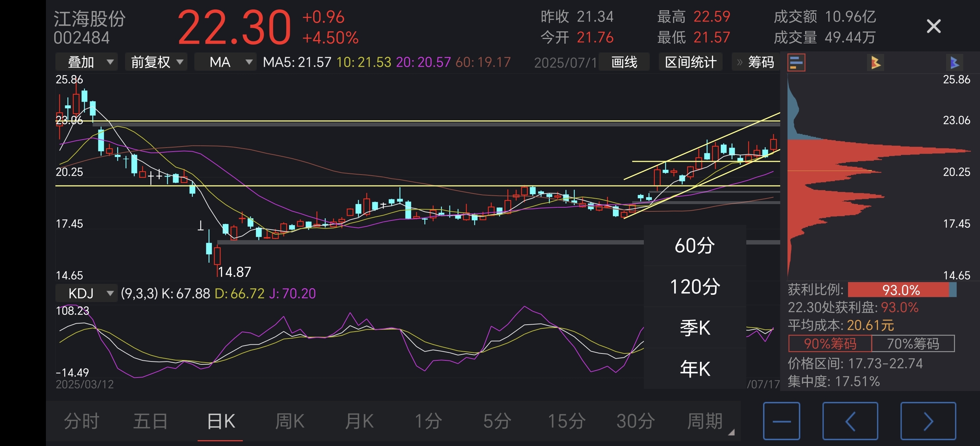The height and width of the screenshot is (446, 980).
Task: Choose 年K from the period popup
Action: (695, 369)
